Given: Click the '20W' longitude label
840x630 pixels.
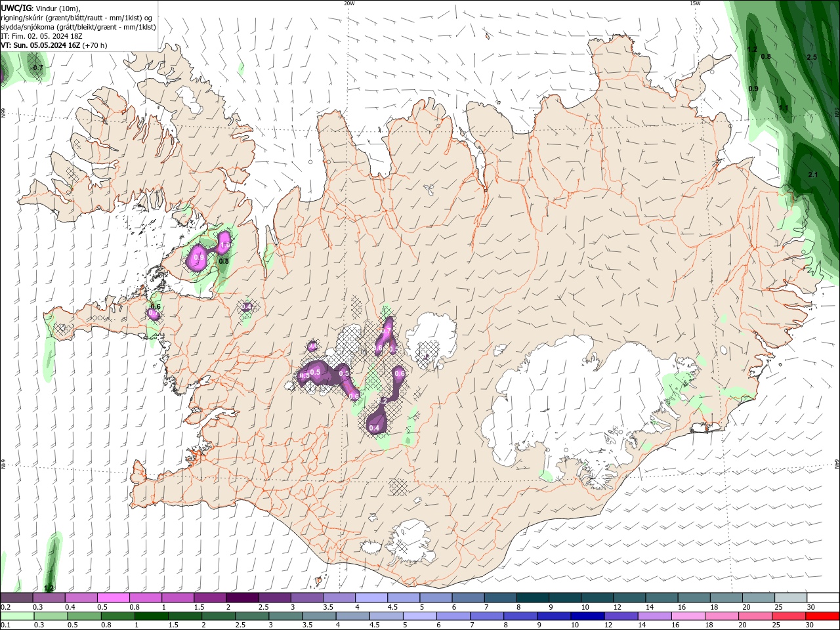Looking at the screenshot, I should (349, 3).
